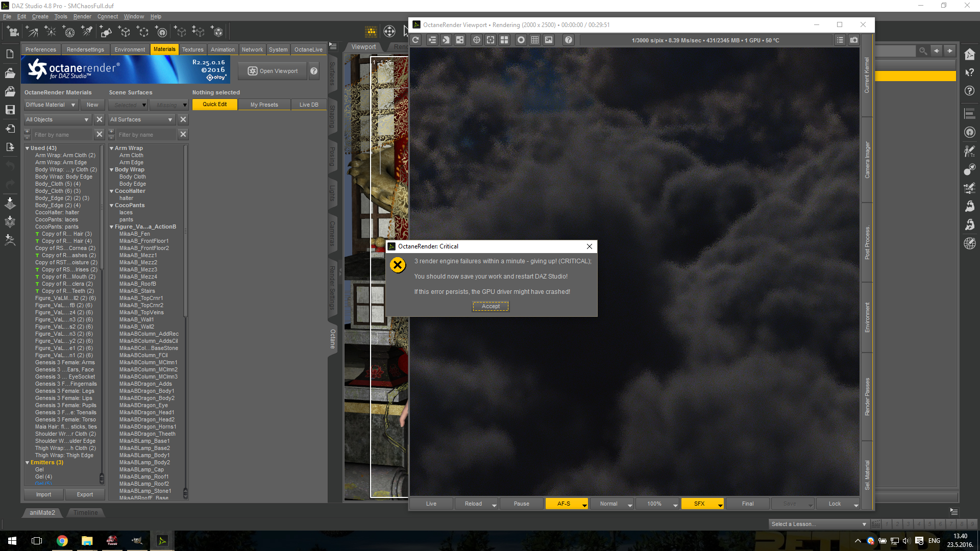Screen dimensions: 980x551
Task: Toggle the Live render mode button
Action: [x=431, y=504]
